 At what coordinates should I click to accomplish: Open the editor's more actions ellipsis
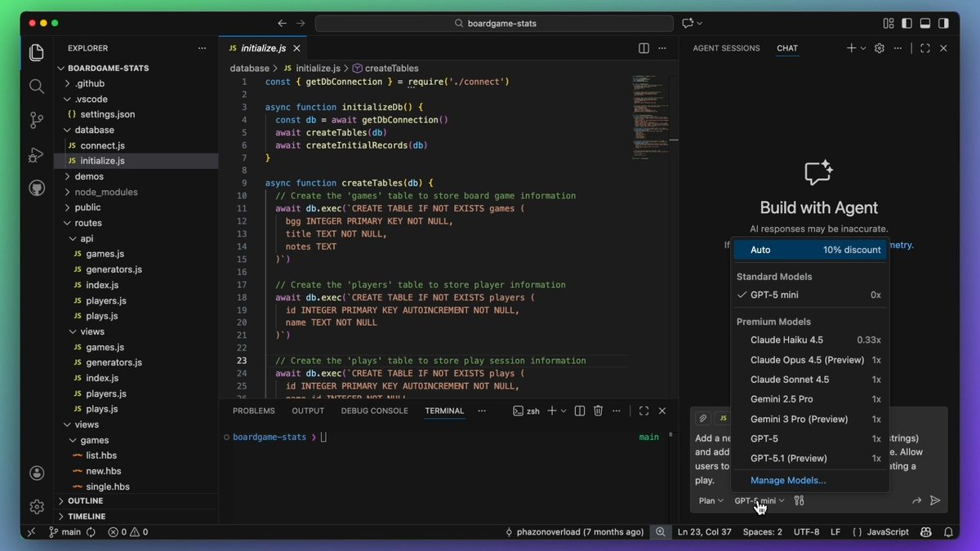(x=663, y=48)
